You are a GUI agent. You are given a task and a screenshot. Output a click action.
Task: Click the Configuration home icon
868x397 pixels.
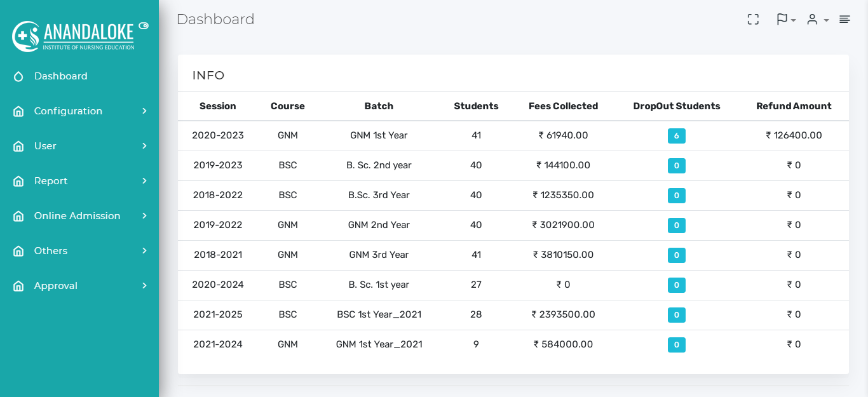click(x=18, y=111)
